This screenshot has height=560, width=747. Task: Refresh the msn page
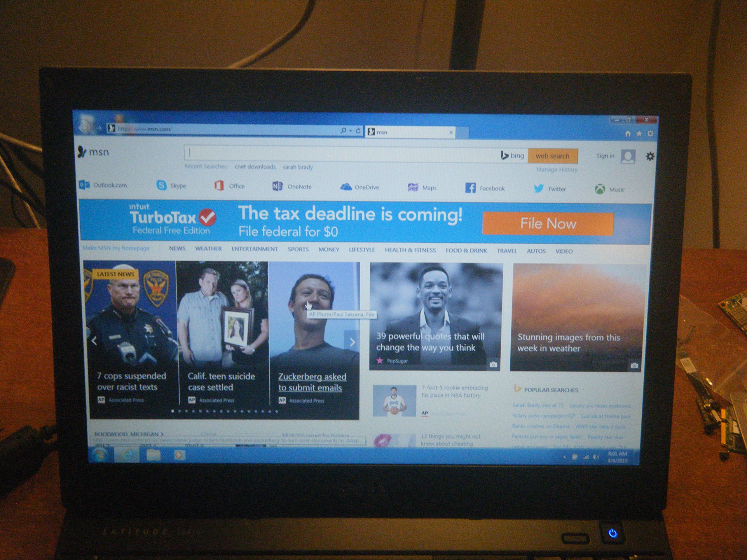(x=358, y=130)
